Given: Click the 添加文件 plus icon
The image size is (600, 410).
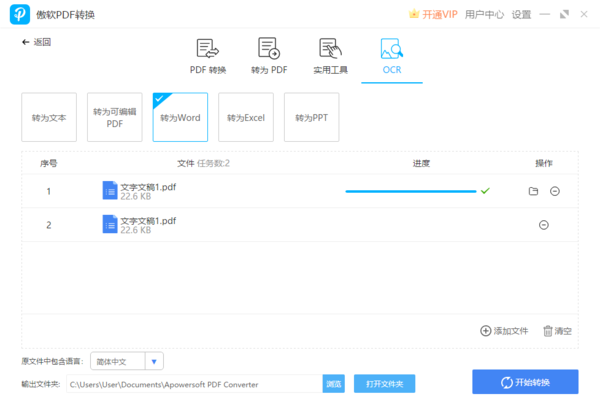Looking at the screenshot, I should pyautogui.click(x=486, y=331).
